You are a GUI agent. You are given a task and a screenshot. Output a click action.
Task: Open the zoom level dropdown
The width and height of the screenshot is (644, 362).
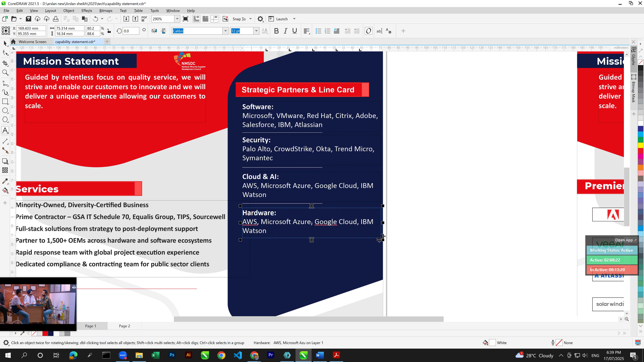pyautogui.click(x=177, y=19)
